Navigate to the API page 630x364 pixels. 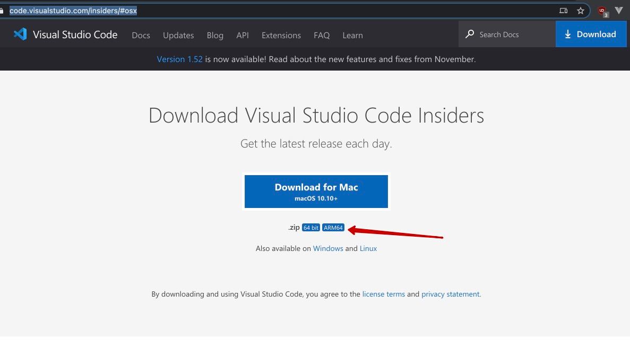point(242,36)
